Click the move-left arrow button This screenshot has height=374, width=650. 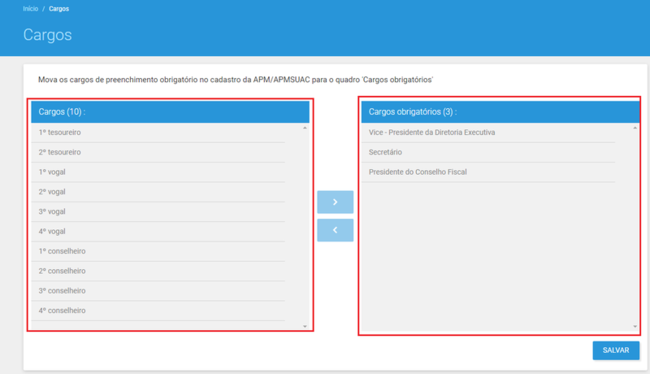[x=335, y=230]
